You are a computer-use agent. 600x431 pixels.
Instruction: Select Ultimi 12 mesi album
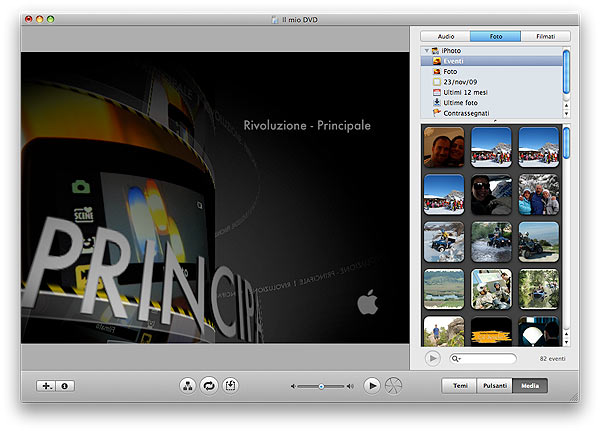(x=492, y=92)
